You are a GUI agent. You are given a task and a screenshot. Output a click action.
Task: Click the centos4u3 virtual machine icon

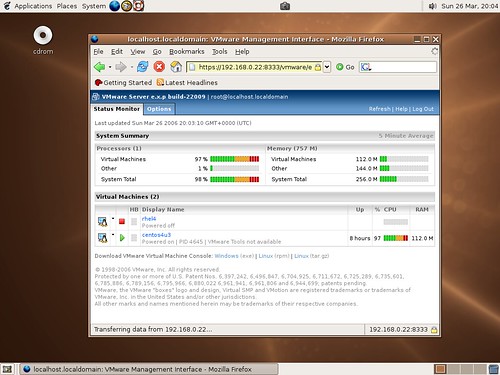[102, 238]
